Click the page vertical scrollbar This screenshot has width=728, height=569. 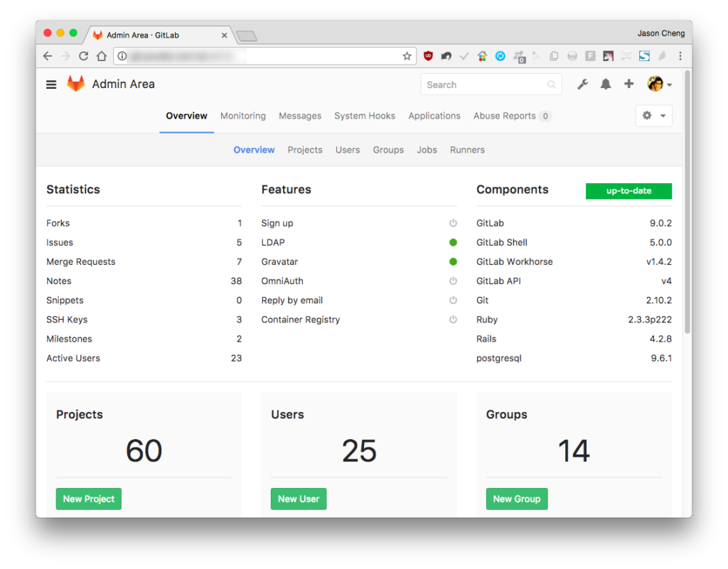[x=687, y=202]
